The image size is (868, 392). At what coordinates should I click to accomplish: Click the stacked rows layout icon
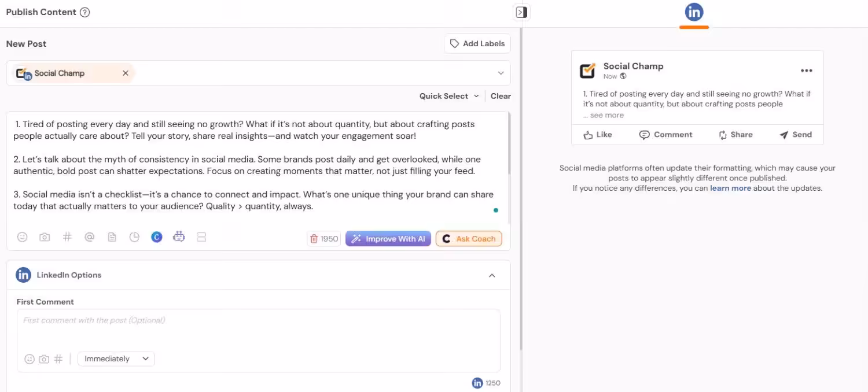(201, 237)
